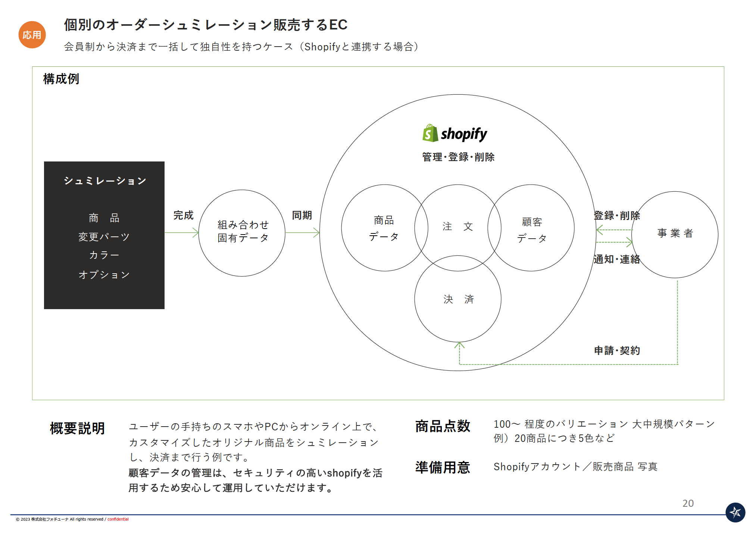This screenshot has height=534, width=756.
Task: Select the 事業者 circle
Action: pyautogui.click(x=675, y=235)
